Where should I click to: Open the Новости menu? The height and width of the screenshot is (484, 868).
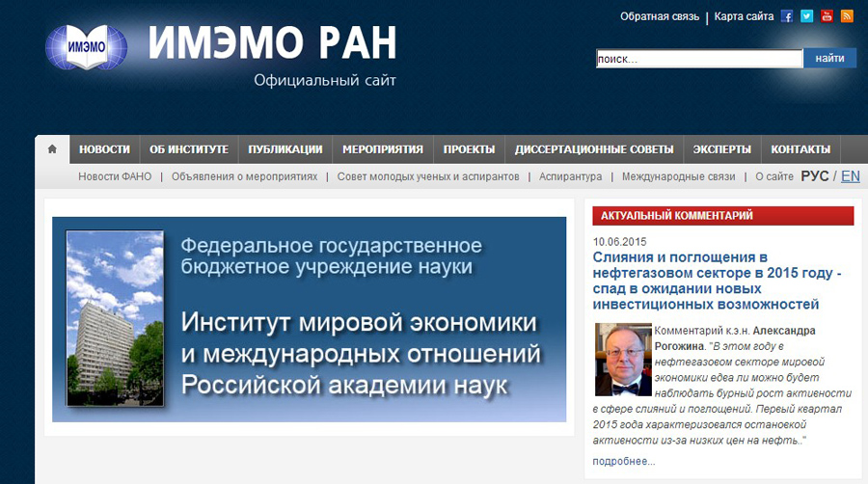104,149
